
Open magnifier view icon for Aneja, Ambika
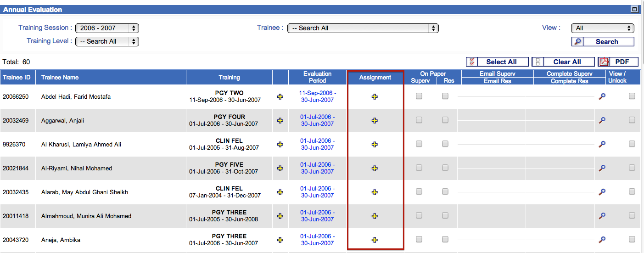coord(602,240)
